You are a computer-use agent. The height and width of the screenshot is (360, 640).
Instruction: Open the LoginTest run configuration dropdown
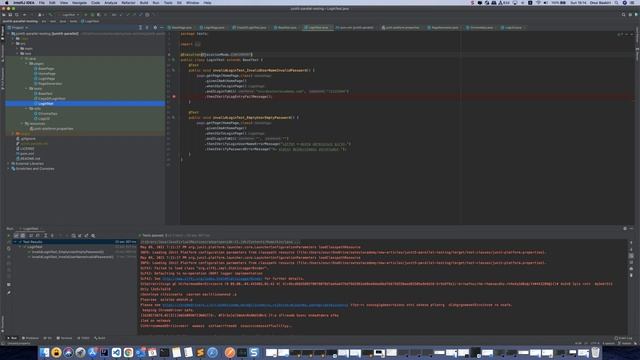pos(70,15)
